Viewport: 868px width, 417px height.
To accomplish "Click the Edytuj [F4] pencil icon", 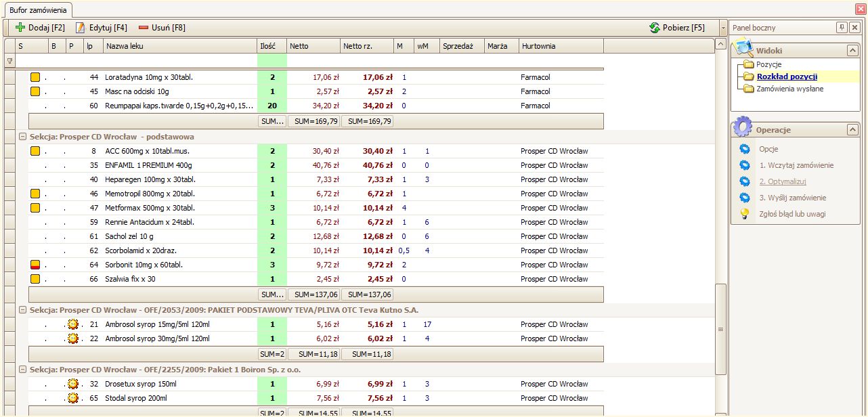I will click(x=81, y=28).
